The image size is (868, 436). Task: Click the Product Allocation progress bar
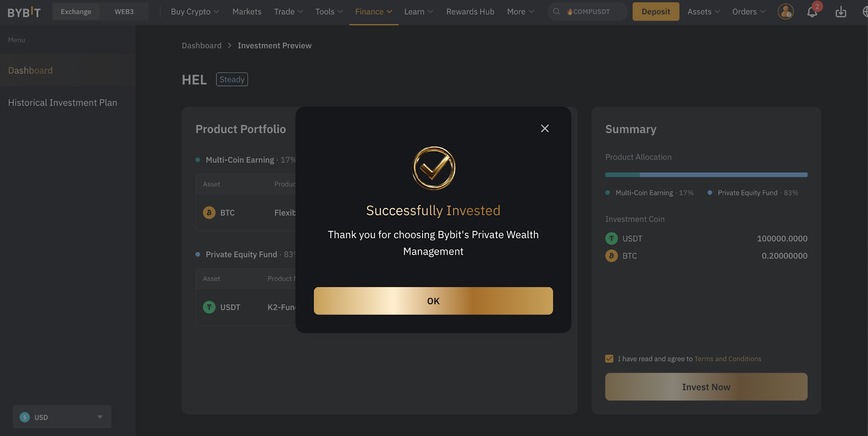(x=706, y=175)
